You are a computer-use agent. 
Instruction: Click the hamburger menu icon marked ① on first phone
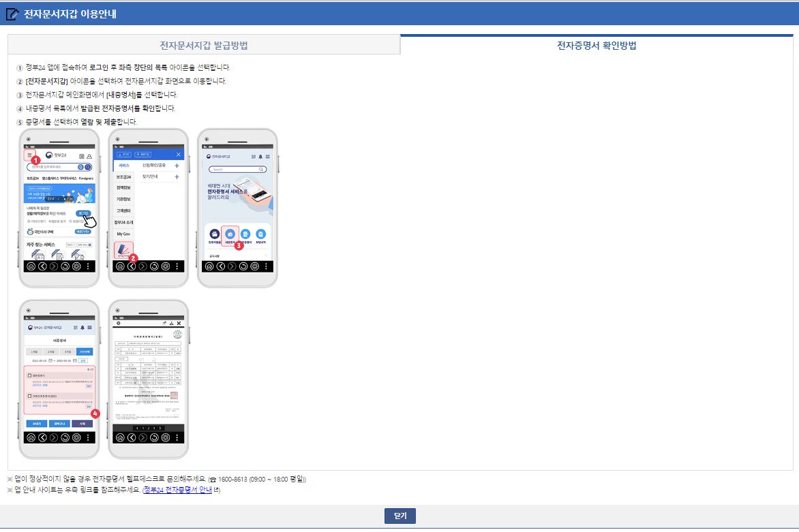(29, 155)
